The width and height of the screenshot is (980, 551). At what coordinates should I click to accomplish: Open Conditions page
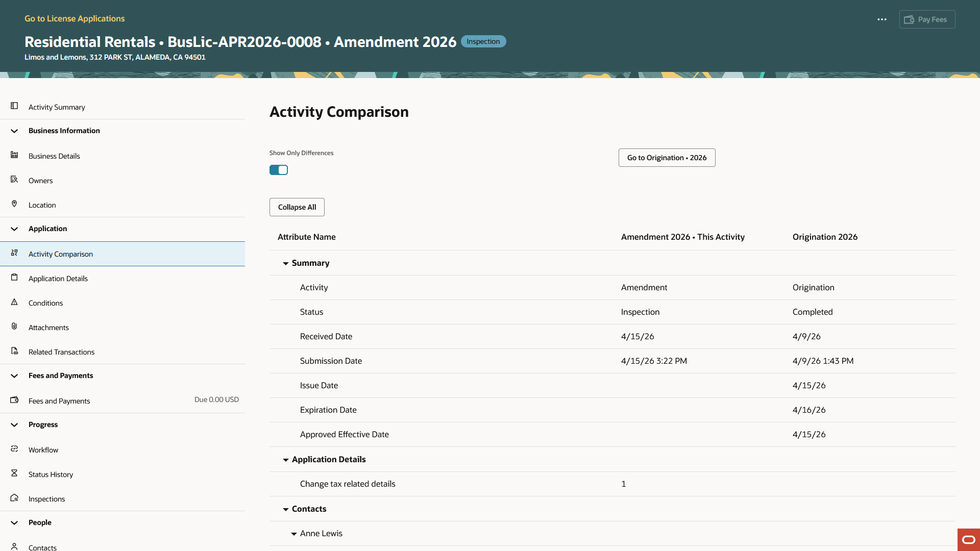point(45,303)
